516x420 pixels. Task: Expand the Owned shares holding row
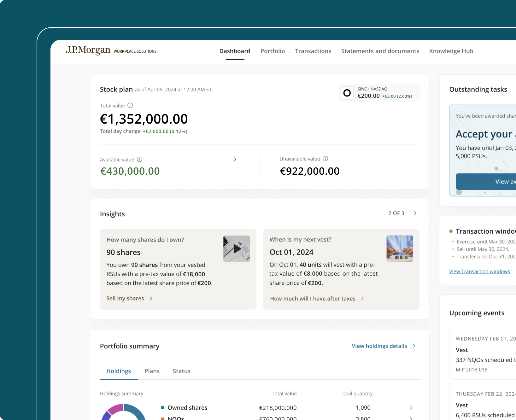pos(411,407)
